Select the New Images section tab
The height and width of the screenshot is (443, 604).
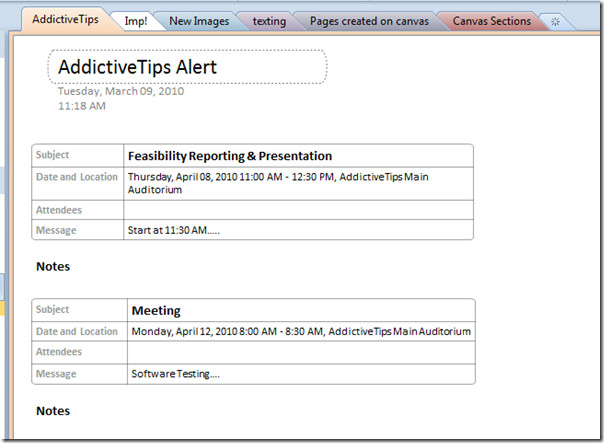click(x=199, y=21)
